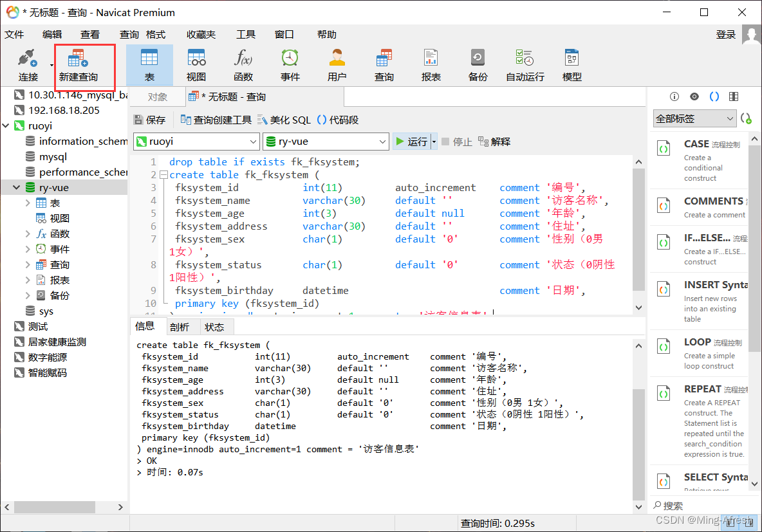Click the Backup (备份) toolbar icon

click(x=478, y=60)
